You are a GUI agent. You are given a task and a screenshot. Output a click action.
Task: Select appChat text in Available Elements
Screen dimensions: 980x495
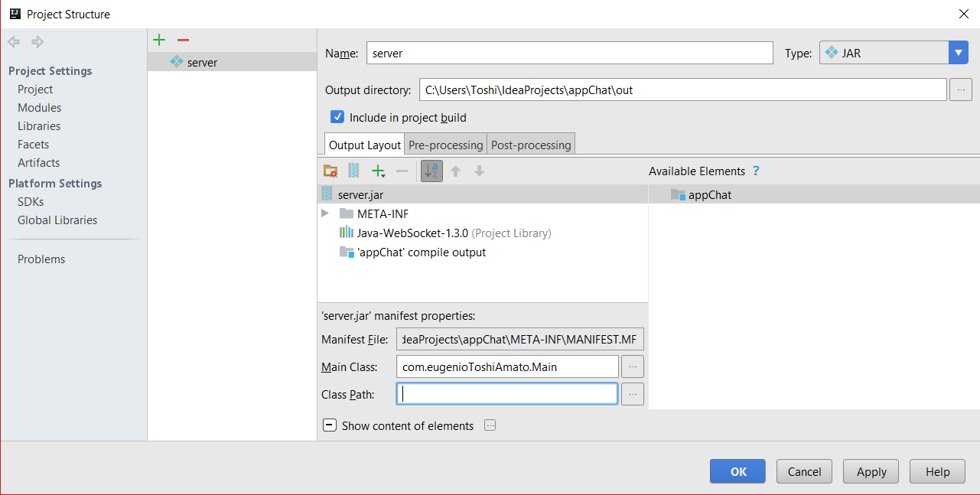[710, 195]
